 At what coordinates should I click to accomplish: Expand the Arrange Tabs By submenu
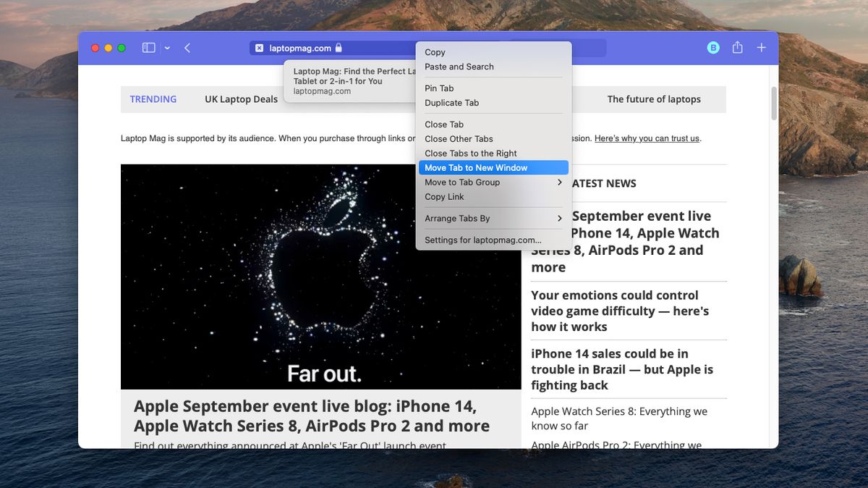coord(492,218)
